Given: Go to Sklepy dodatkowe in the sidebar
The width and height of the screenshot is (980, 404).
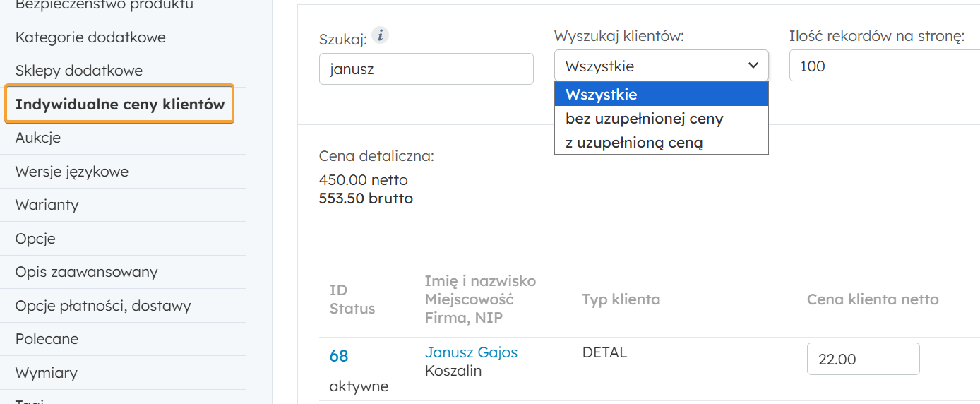Looking at the screenshot, I should click(x=79, y=71).
